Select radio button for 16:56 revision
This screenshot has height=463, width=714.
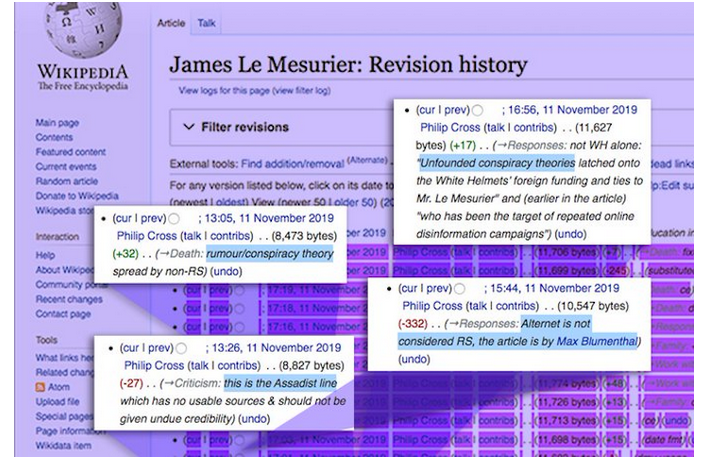477,110
